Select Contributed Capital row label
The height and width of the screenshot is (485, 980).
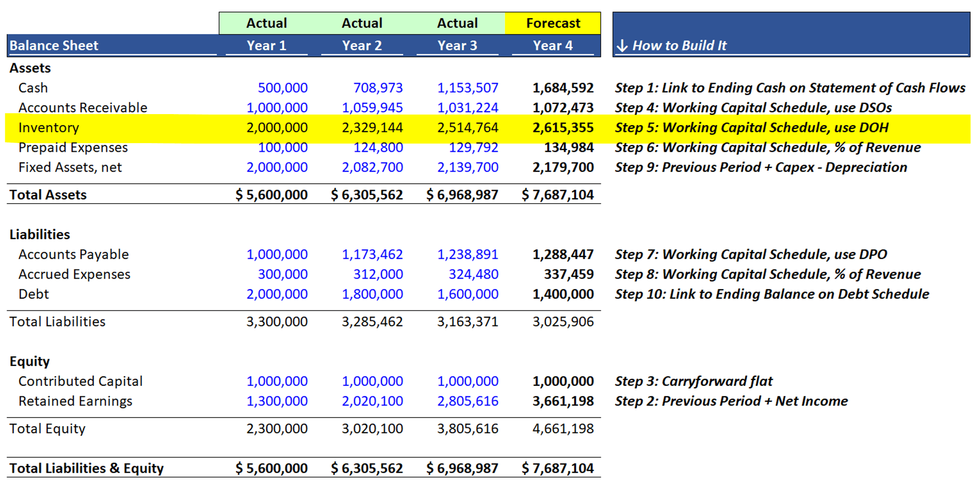[x=80, y=381]
